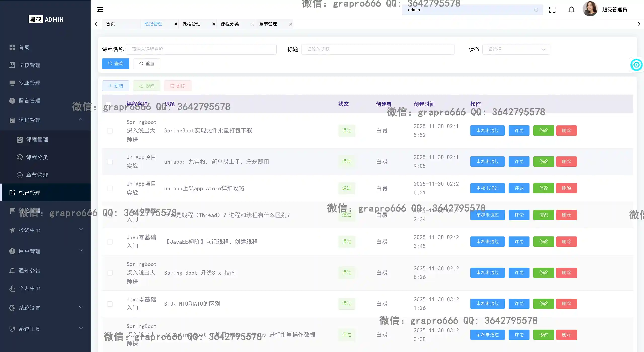Click the search magnifier in admin box

[x=536, y=10]
